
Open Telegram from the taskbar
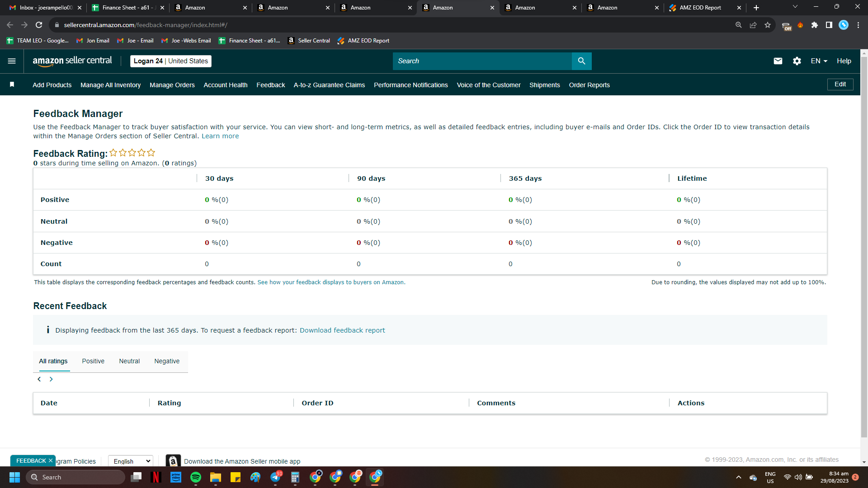(276, 477)
